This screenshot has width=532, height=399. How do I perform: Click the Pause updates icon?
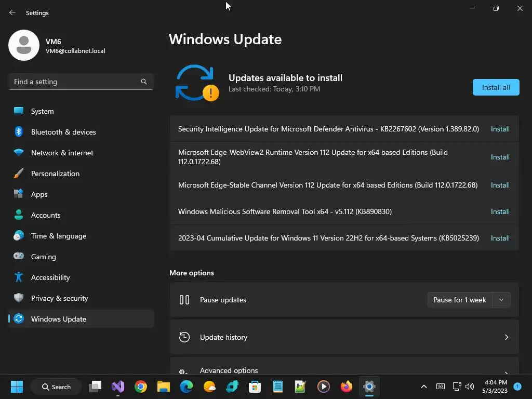tap(184, 300)
